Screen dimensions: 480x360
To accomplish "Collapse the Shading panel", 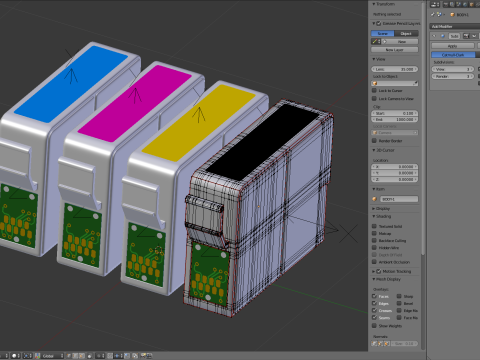I will click(x=374, y=216).
